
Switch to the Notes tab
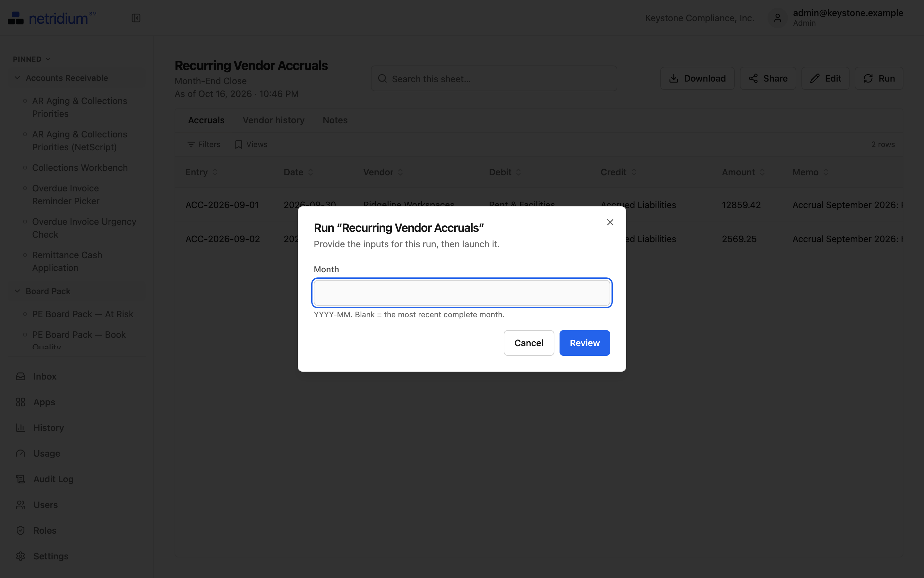[x=335, y=120]
